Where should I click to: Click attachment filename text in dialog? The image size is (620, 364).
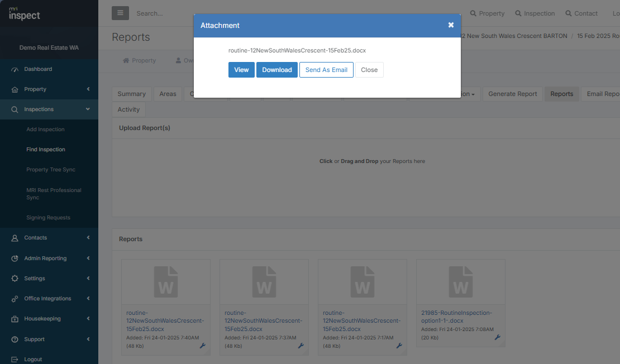pyautogui.click(x=297, y=50)
